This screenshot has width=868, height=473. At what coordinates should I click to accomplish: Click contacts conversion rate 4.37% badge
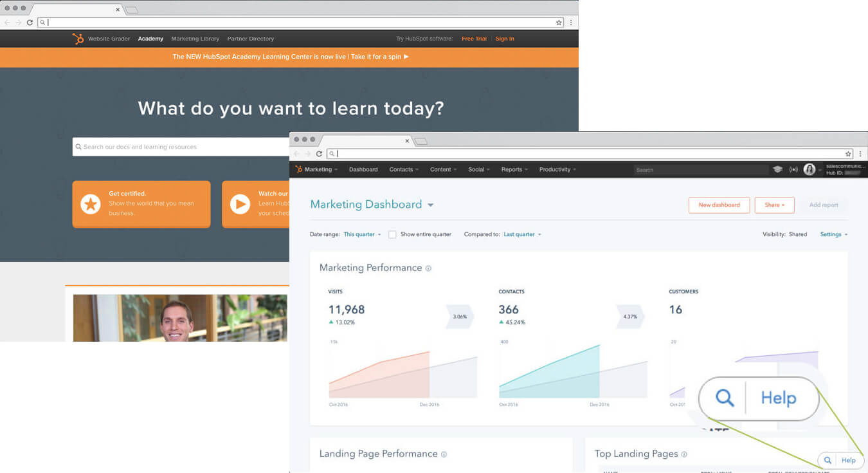[630, 317]
